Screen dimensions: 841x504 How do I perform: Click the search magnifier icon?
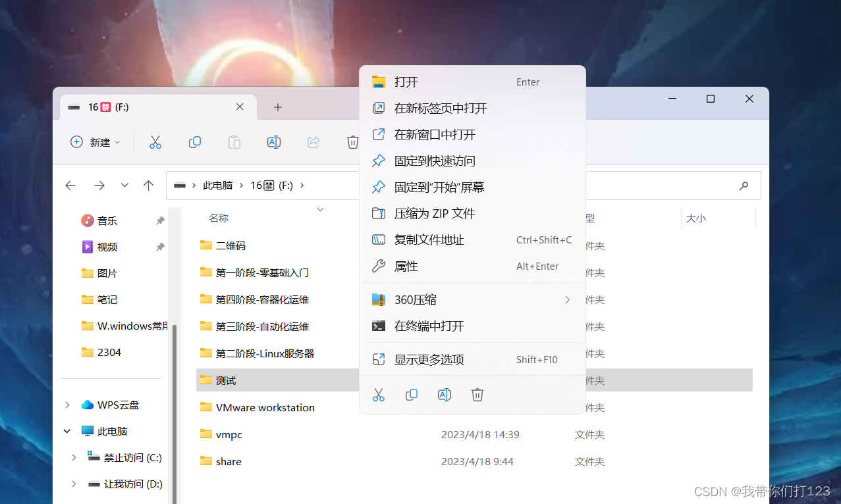(744, 186)
